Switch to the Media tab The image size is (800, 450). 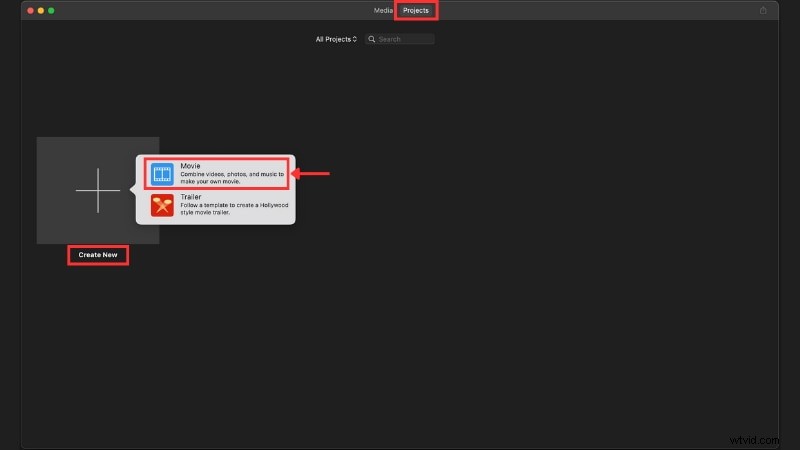point(383,10)
